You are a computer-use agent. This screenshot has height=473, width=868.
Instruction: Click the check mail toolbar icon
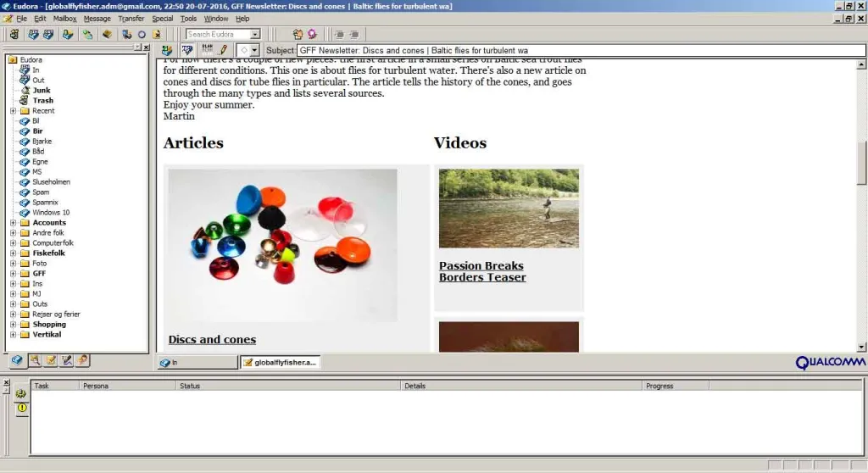pyautogui.click(x=68, y=35)
